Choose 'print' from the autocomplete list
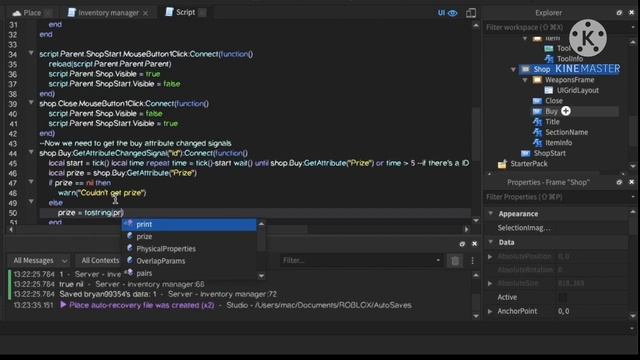 click(189, 224)
